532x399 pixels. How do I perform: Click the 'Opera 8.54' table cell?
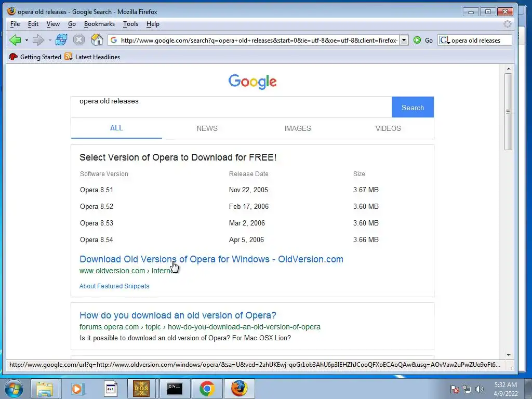97,240
